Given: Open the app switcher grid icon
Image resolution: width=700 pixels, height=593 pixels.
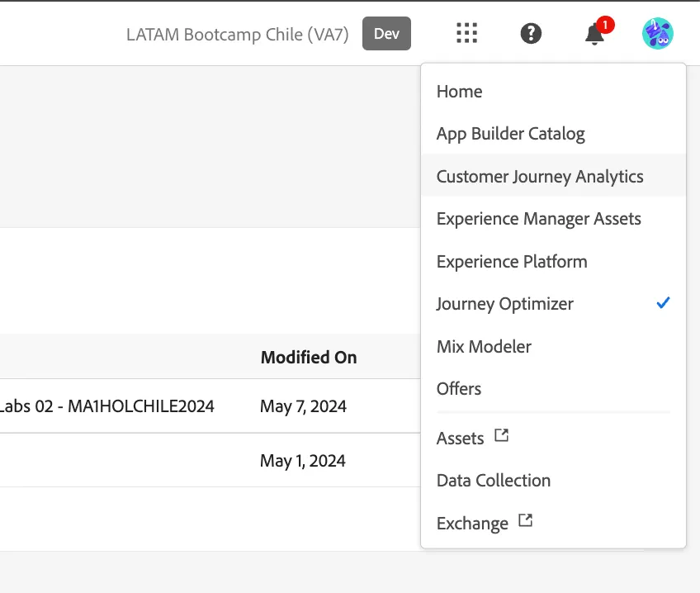Looking at the screenshot, I should pos(467,34).
